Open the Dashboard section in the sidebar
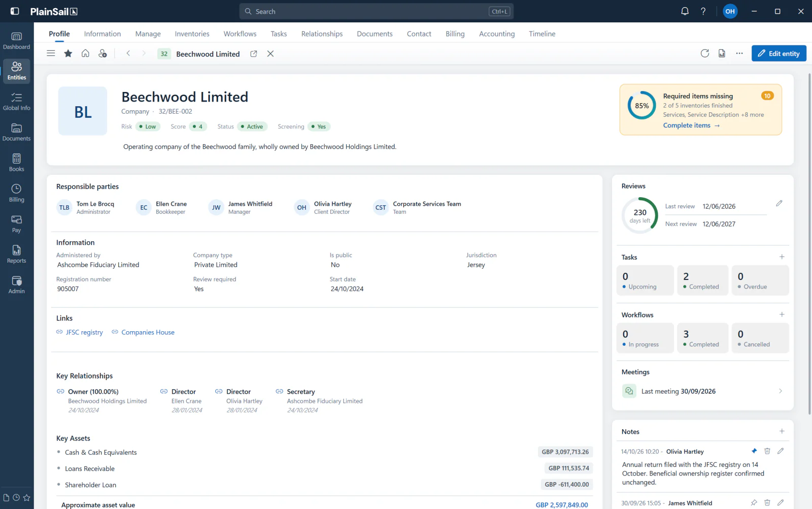The image size is (812, 509). pyautogui.click(x=17, y=41)
